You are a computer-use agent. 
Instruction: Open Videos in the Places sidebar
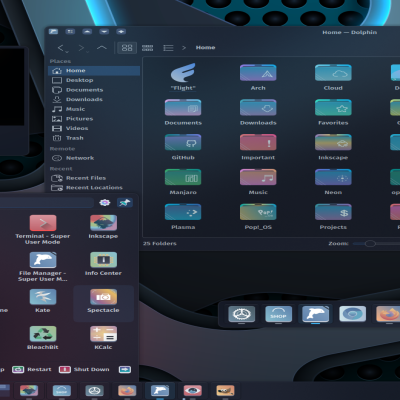(94, 128)
